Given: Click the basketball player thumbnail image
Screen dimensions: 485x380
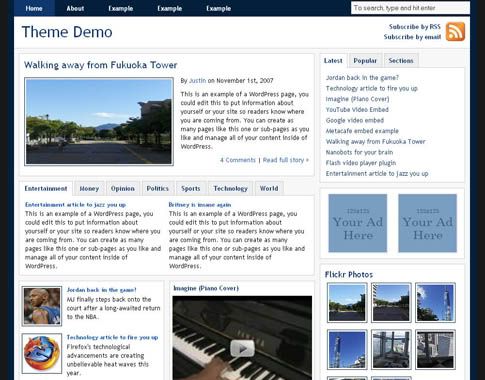Looking at the screenshot, I should (42, 306).
